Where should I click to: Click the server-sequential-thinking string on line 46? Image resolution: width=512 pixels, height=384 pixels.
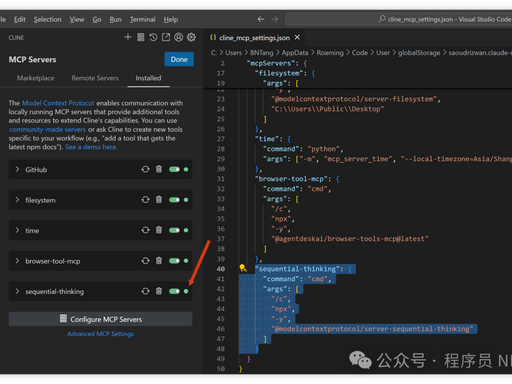pos(372,329)
